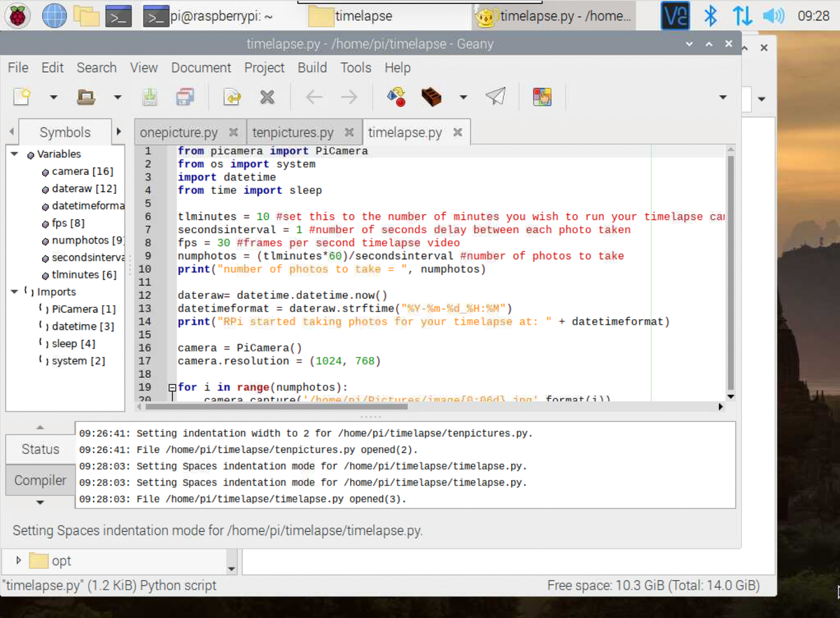Open the Bluetooth tray icon

pos(710,16)
